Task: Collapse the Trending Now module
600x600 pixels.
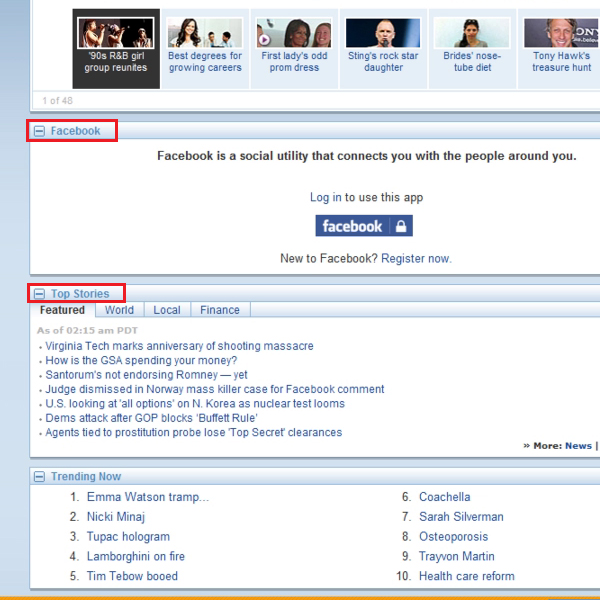Action: click(x=39, y=476)
